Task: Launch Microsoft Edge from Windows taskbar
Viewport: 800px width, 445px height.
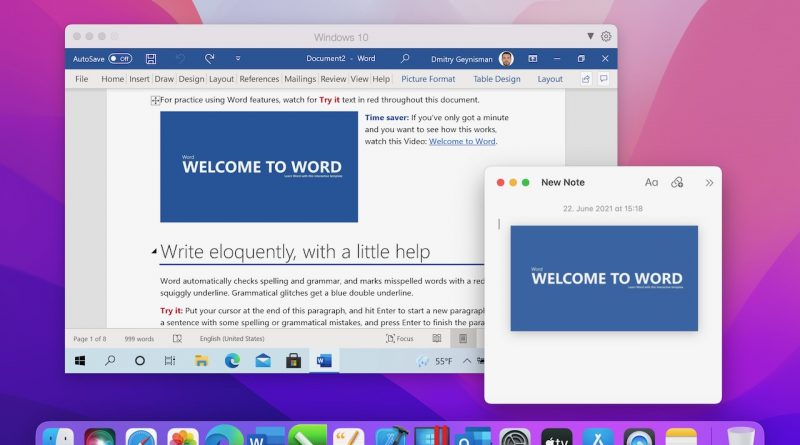Action: (x=232, y=361)
